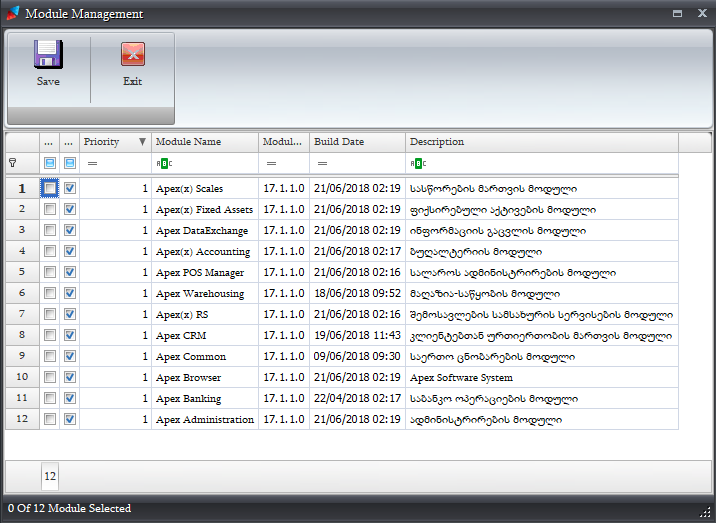Screen dimensions: 716x523
Task: Check the unchecked box for Apex DataExchange
Action: [x=50, y=230]
